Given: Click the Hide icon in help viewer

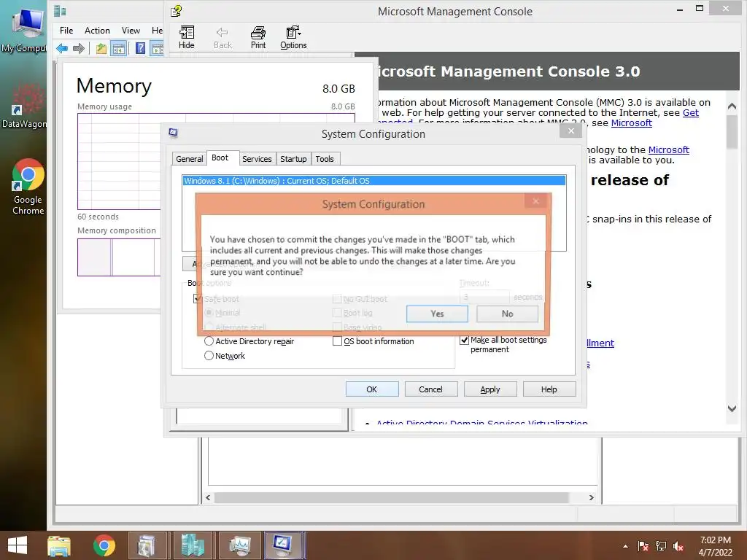Looking at the screenshot, I should tap(186, 38).
